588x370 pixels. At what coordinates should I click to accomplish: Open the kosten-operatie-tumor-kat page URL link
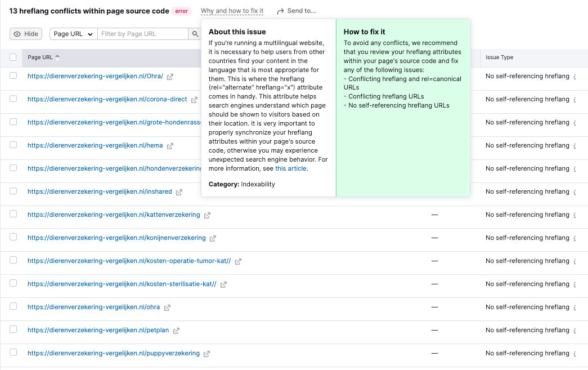129,261
